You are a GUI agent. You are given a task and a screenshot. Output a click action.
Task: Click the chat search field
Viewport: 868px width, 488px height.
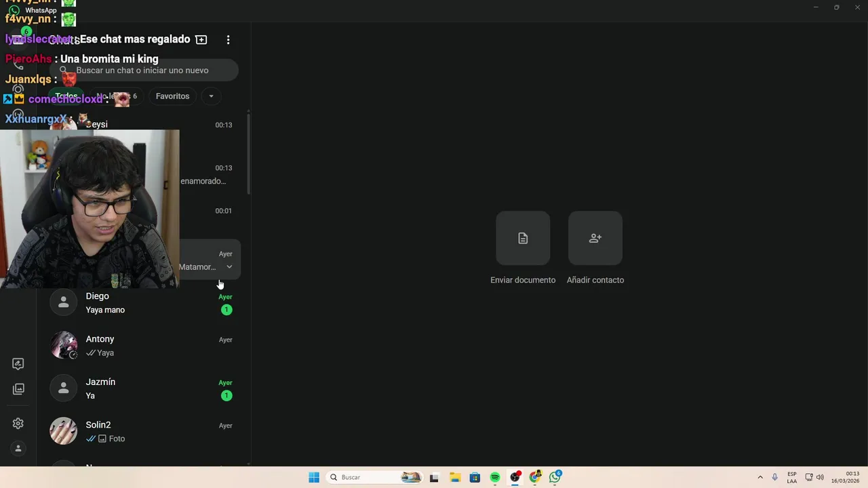tap(144, 70)
